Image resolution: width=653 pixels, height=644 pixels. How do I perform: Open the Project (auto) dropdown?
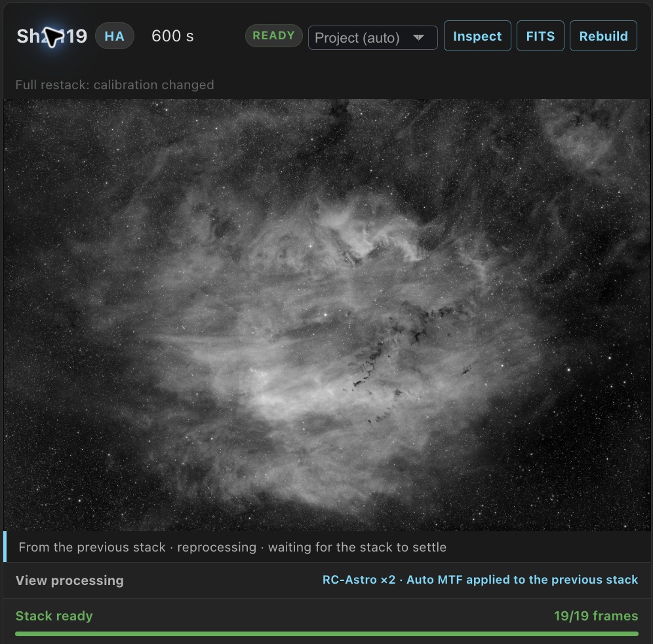pos(373,37)
